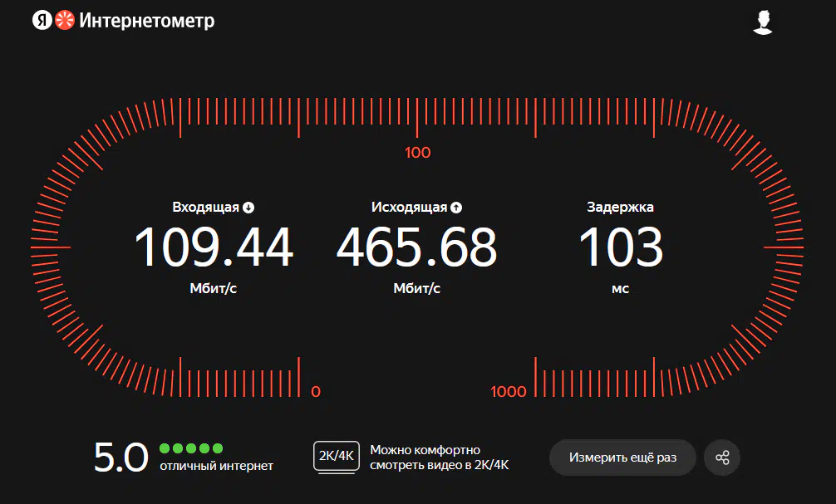The height and width of the screenshot is (504, 836).
Task: Click the latency value 103
Action: (x=620, y=247)
